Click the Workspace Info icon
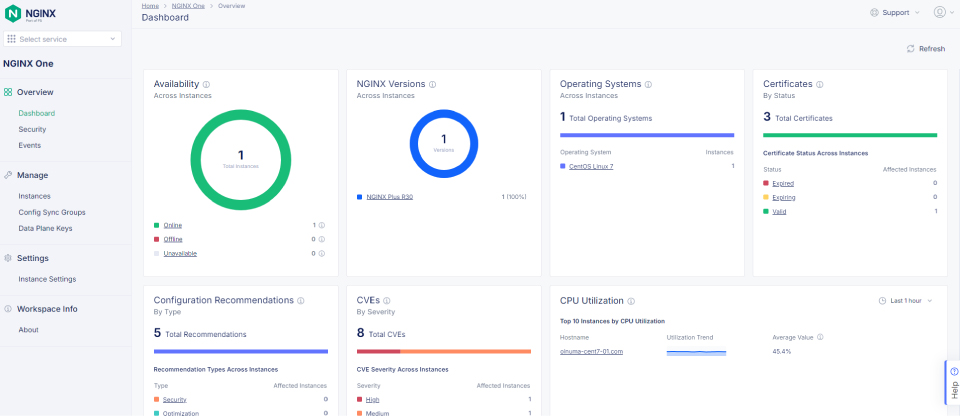The width and height of the screenshot is (960, 416). coord(8,309)
